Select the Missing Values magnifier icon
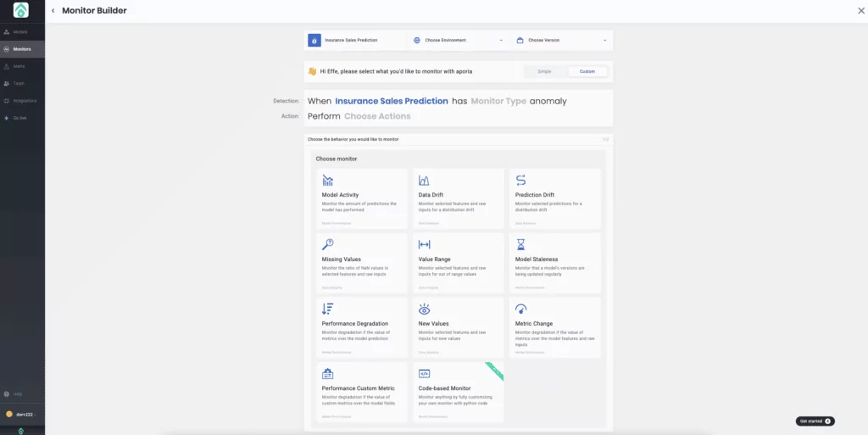868x435 pixels. (328, 244)
